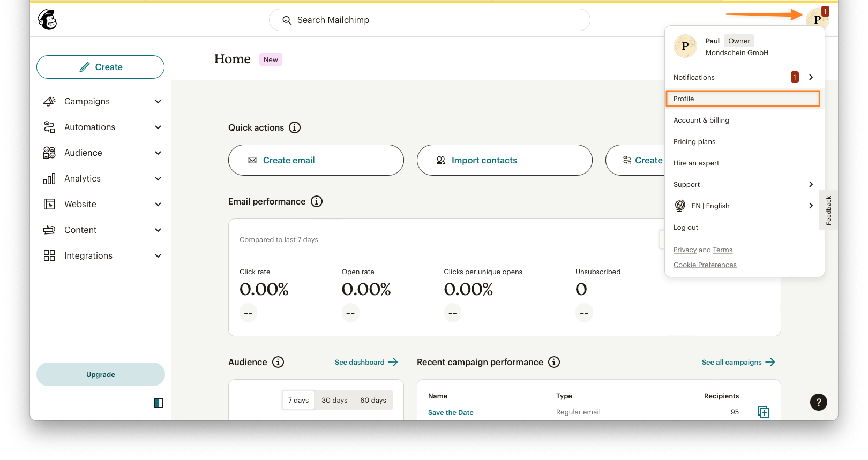
Task: Click the customize columns icon in campaign table
Action: (x=764, y=412)
